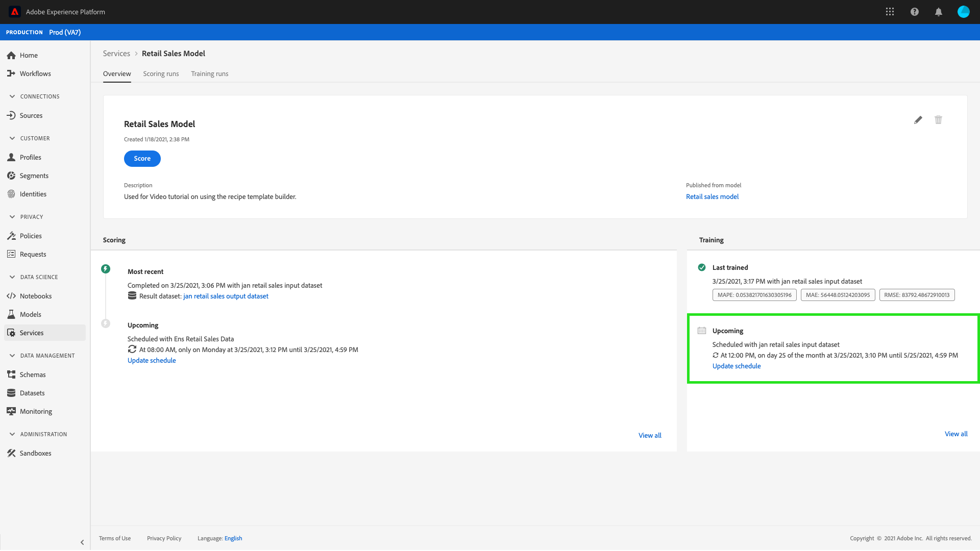
Task: Collapse the Connections section
Action: 12,96
